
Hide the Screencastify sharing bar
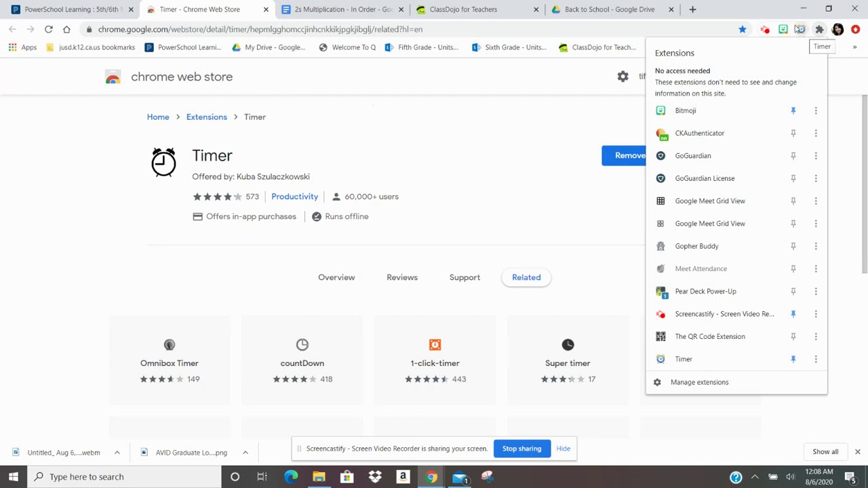pyautogui.click(x=563, y=449)
